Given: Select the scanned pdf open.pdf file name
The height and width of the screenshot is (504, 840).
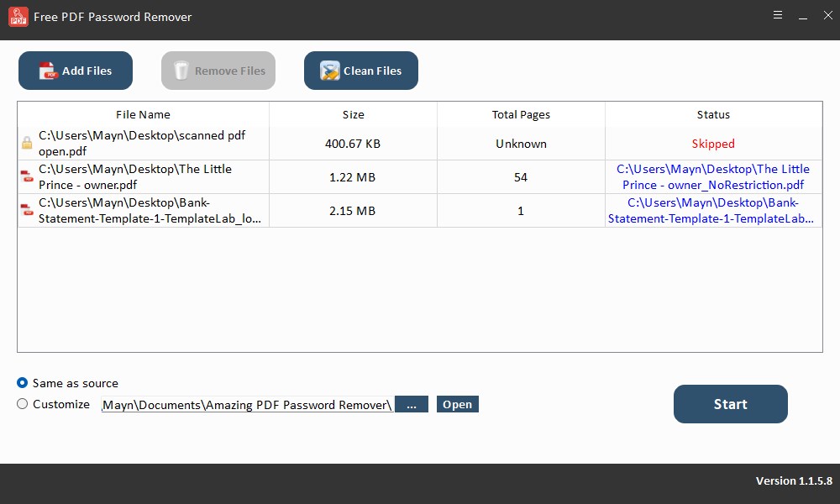Looking at the screenshot, I should [142, 143].
